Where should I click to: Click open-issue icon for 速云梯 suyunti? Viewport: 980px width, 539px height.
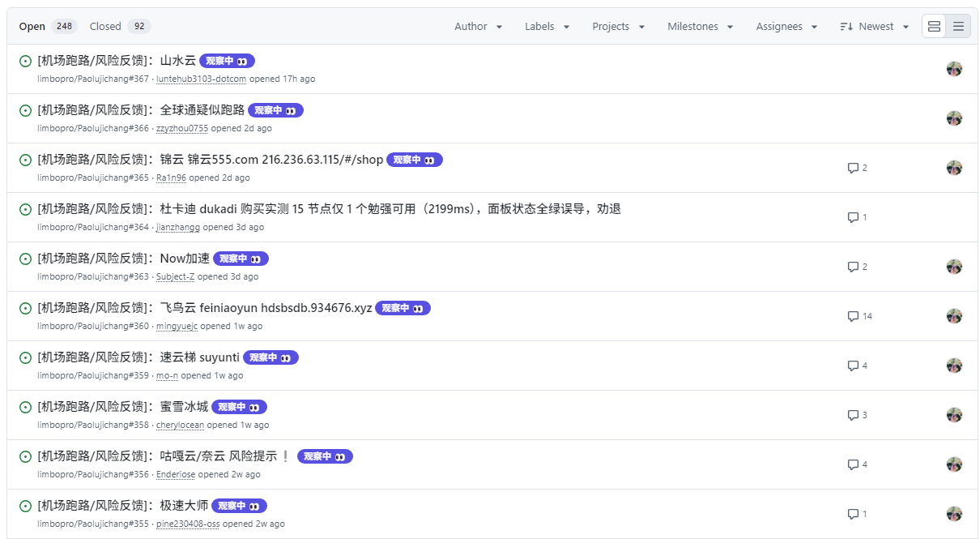tap(25, 357)
